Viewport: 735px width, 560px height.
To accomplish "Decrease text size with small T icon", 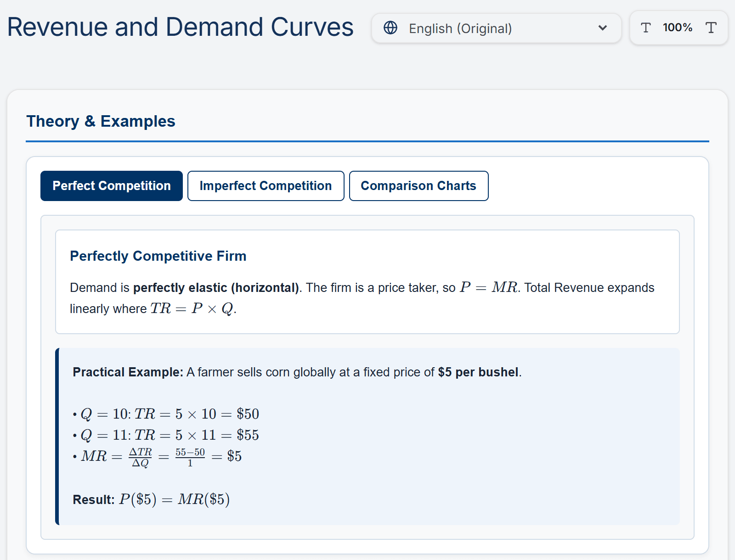I will (645, 28).
